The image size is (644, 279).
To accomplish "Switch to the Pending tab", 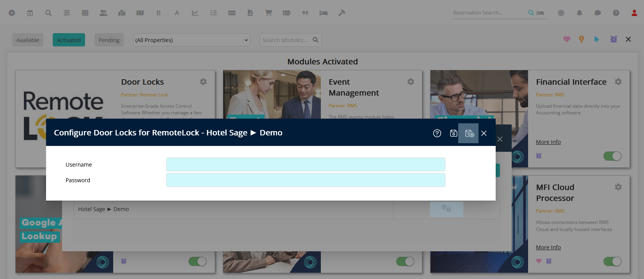I will [109, 40].
